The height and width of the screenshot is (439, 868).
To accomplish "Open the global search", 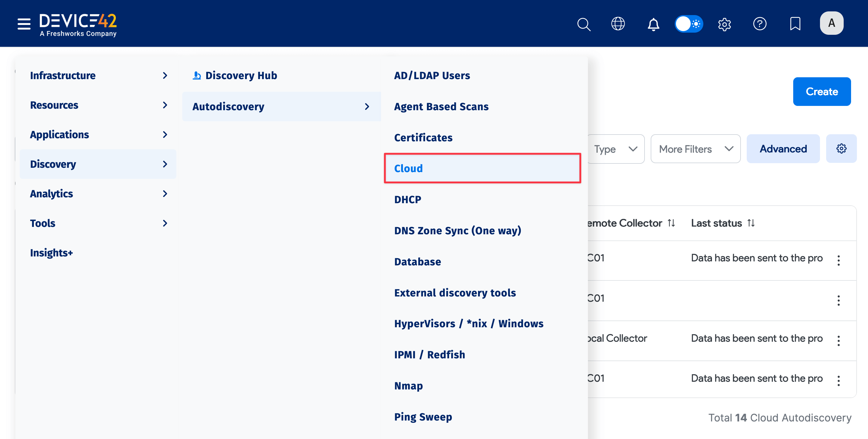I will pyautogui.click(x=584, y=24).
